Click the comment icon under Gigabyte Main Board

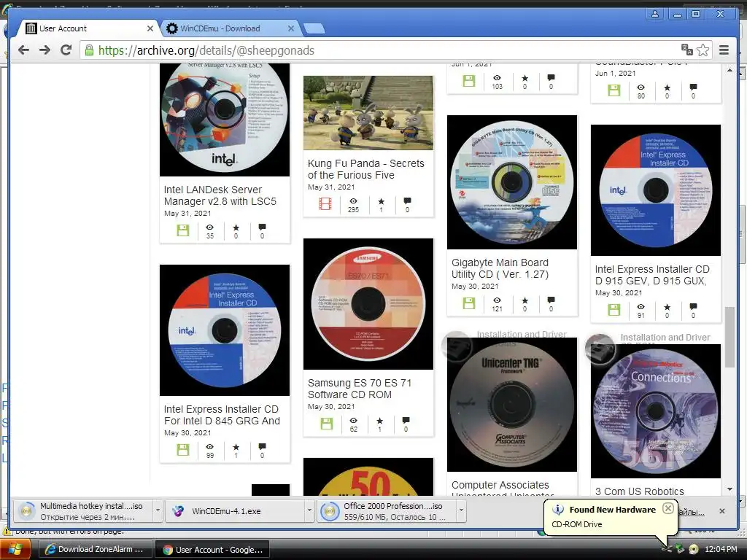[551, 300]
